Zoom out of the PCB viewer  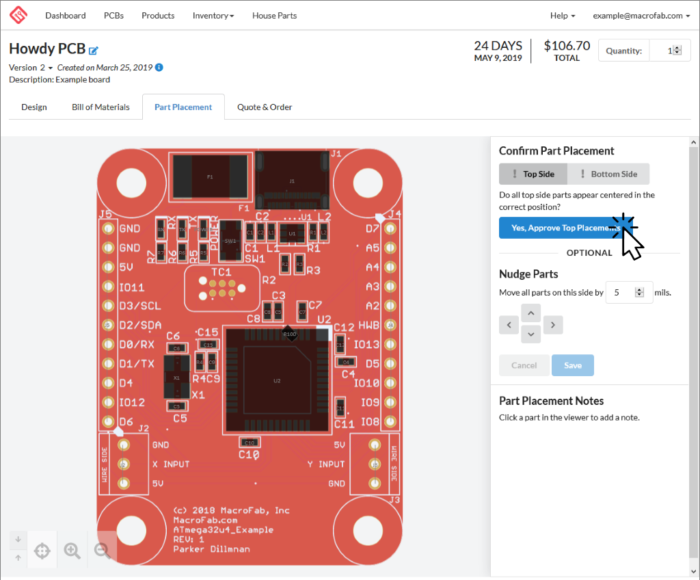102,550
